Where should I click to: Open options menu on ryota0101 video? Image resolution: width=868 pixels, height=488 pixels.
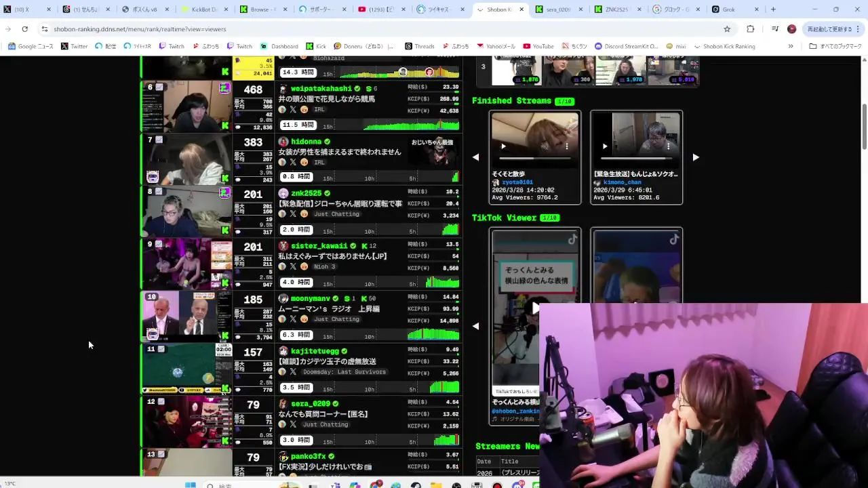click(567, 146)
